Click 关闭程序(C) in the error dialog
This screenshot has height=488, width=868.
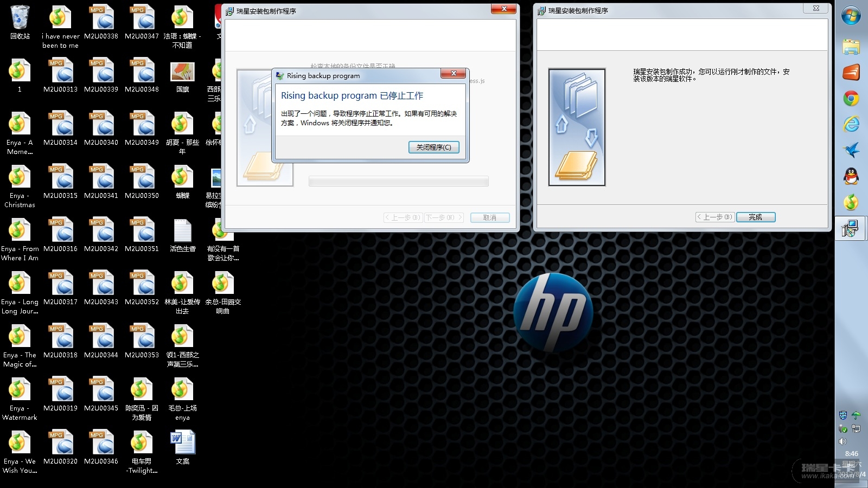point(433,147)
